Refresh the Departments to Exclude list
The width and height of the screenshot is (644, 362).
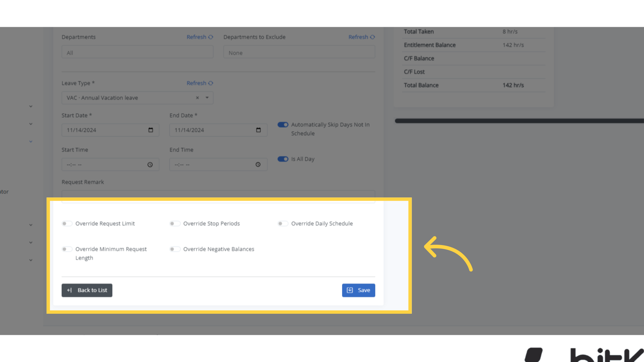(372, 37)
